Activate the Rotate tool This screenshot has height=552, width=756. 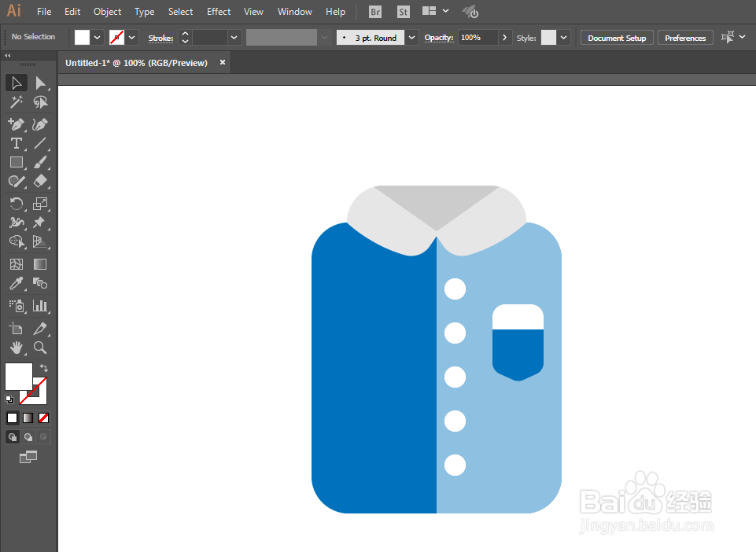pos(17,204)
